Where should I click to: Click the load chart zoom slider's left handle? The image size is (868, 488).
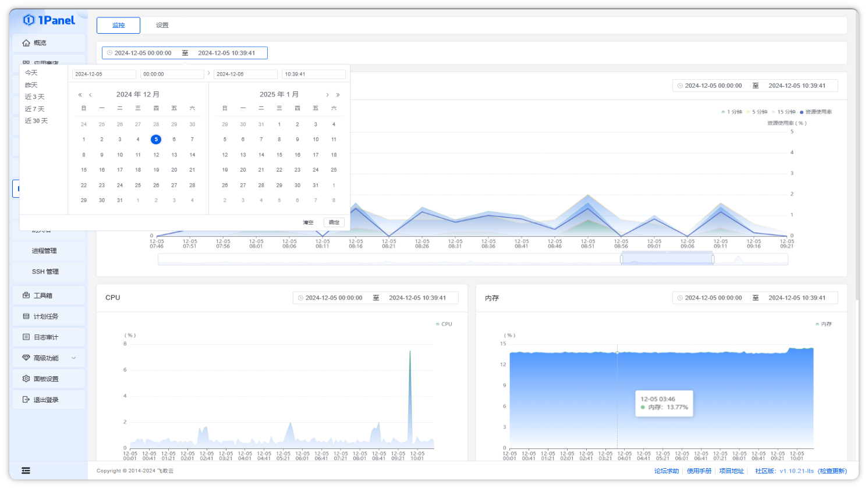pyautogui.click(x=621, y=259)
